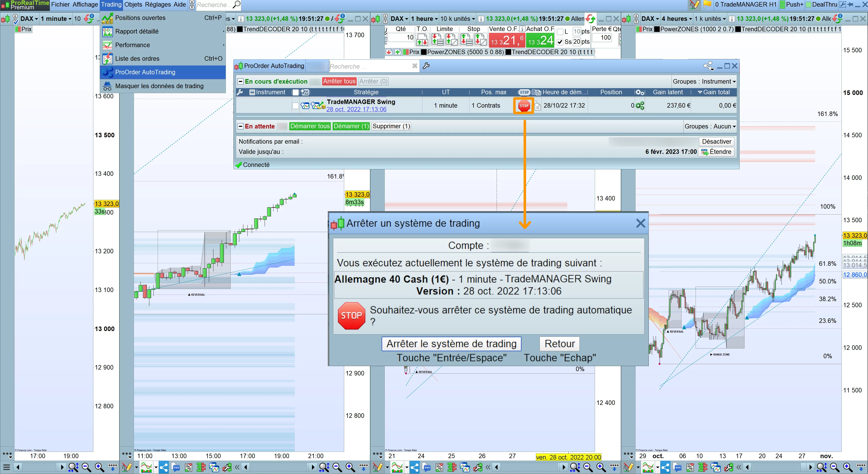
Task: Click the chain link icon in the 4 heures chart header
Action: (x=636, y=19)
